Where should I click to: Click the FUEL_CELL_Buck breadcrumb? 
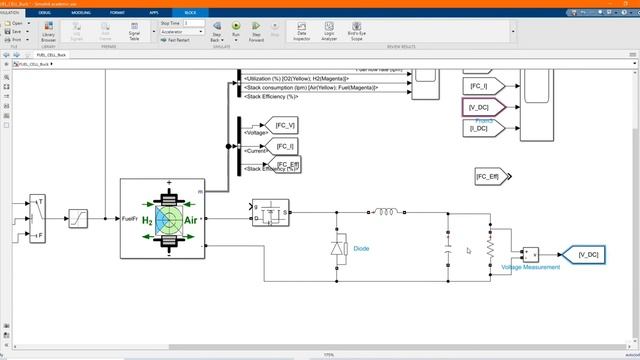(x=33, y=64)
